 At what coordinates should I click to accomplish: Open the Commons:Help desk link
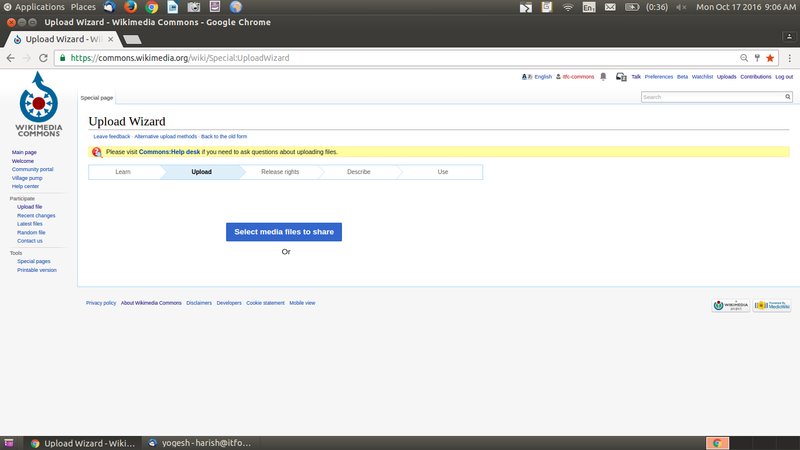(x=169, y=152)
